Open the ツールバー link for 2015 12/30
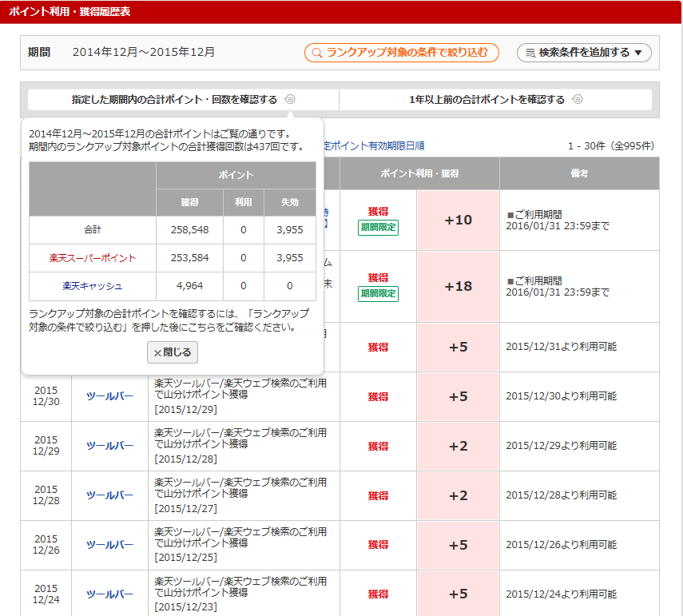 click(x=109, y=396)
